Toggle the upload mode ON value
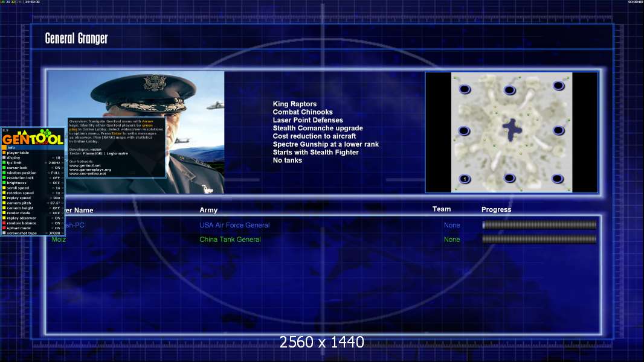 tap(57, 228)
